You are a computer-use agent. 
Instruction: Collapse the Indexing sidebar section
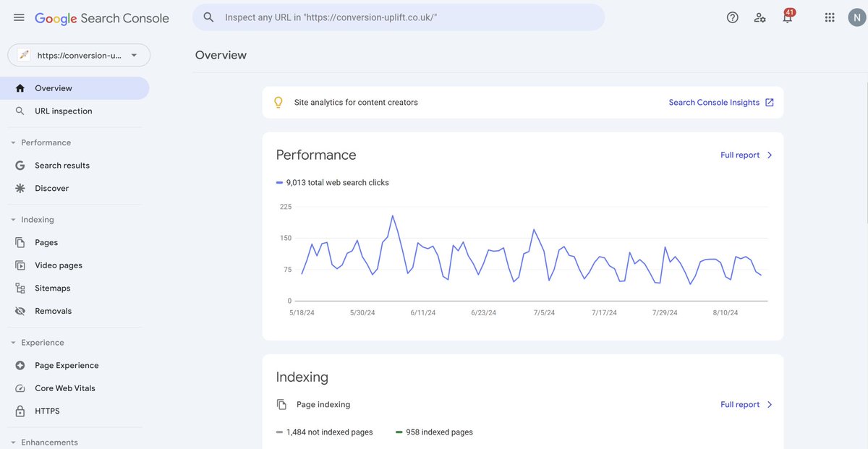12,218
